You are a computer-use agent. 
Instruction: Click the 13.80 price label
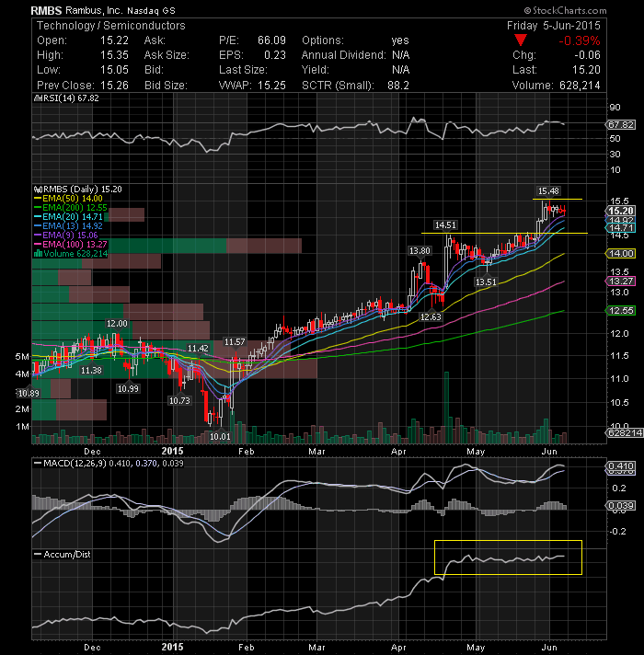pyautogui.click(x=420, y=250)
